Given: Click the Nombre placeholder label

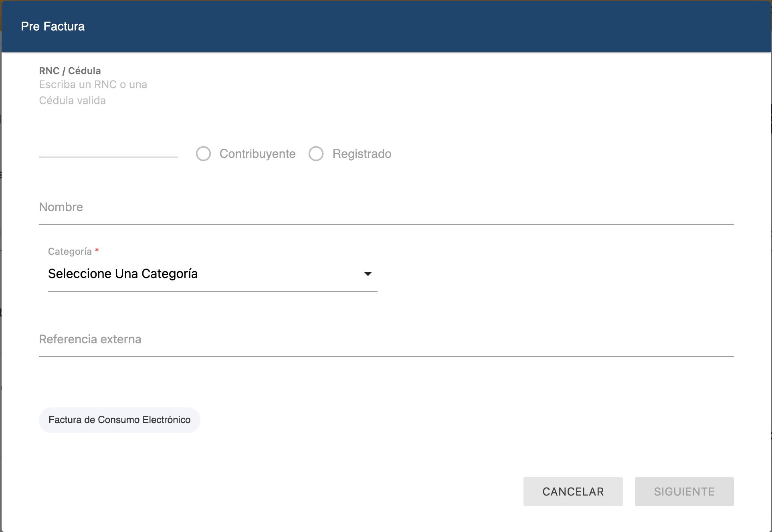Looking at the screenshot, I should tap(61, 207).
